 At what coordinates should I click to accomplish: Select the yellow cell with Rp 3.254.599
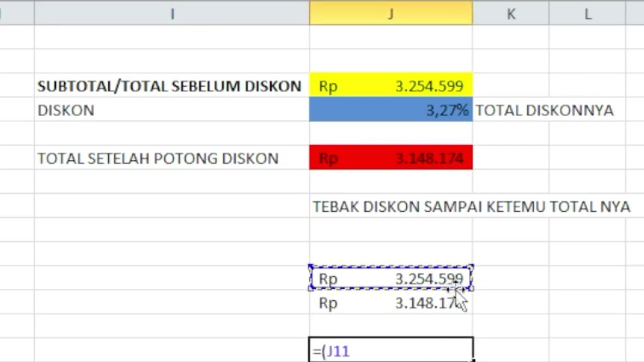tap(391, 85)
